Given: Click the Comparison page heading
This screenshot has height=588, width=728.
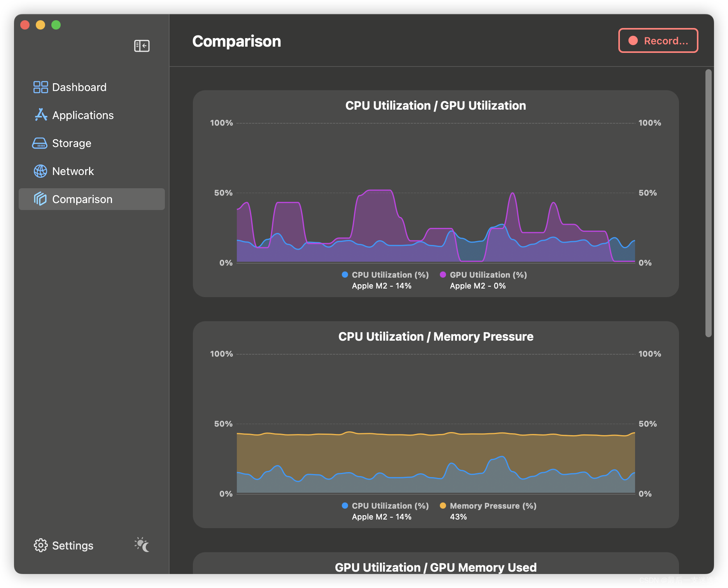Looking at the screenshot, I should [x=236, y=41].
